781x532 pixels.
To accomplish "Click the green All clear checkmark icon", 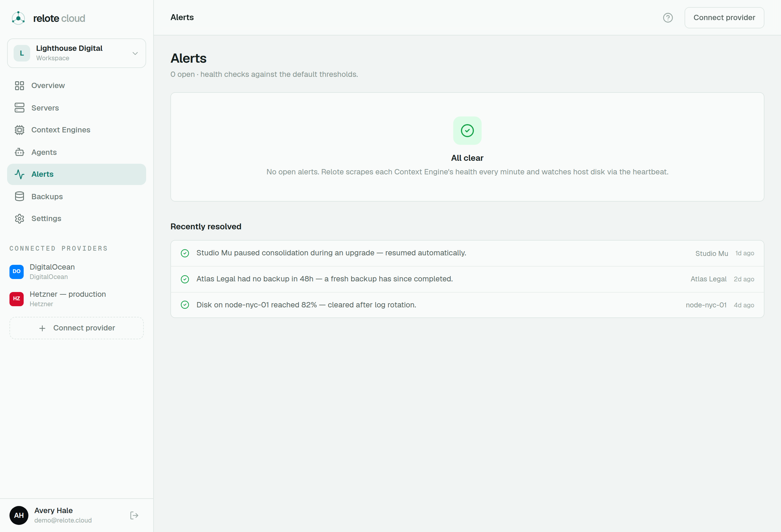I will 467,131.
